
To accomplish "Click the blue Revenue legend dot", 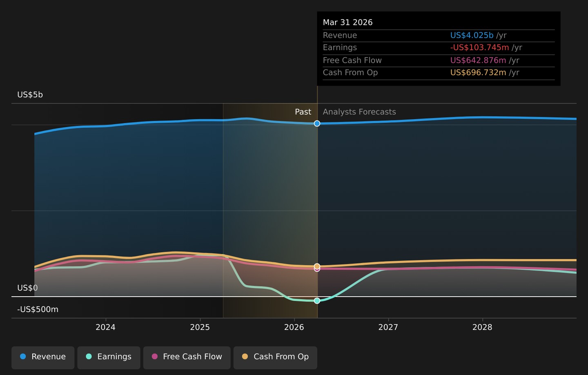I will (x=23, y=357).
